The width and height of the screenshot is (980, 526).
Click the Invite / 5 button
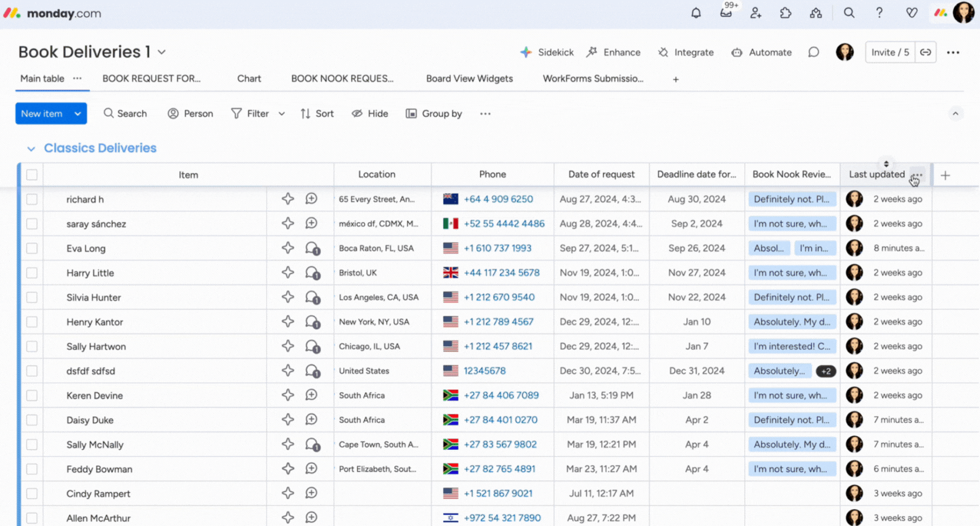pos(890,52)
